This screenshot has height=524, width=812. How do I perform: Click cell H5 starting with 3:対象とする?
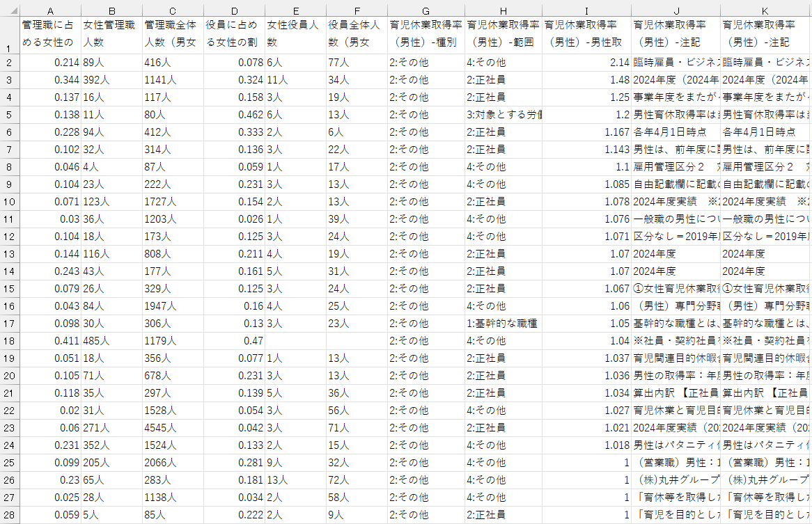click(503, 115)
